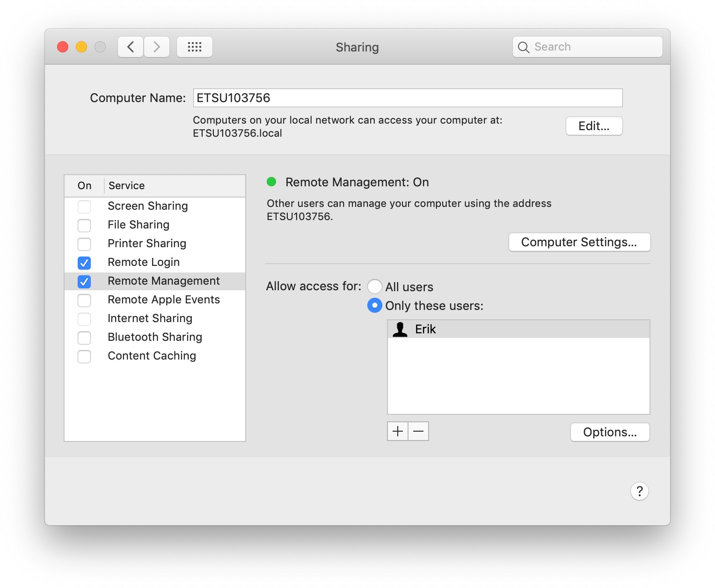Image resolution: width=715 pixels, height=588 pixels.
Task: Click the back navigation arrow
Action: tap(131, 47)
